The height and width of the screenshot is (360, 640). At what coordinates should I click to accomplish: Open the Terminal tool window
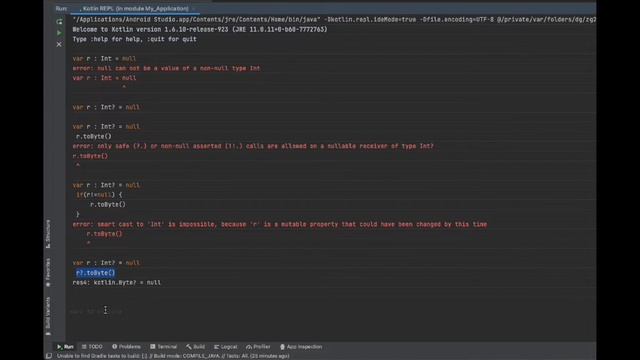pos(163,347)
